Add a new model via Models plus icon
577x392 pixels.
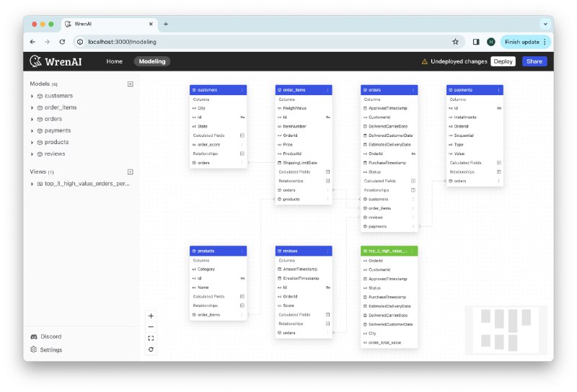pos(131,84)
